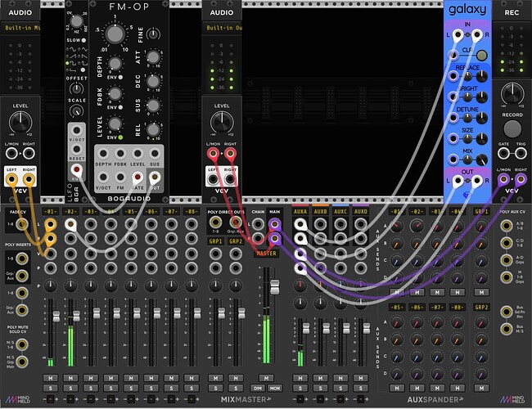Click the RECORD button on the REC module
This screenshot has width=532, height=409.
point(512,128)
